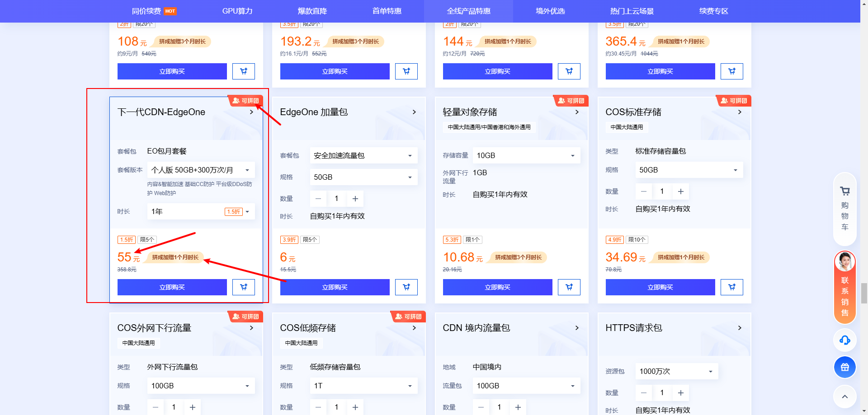Open the 时长 dropdown showing 1年

click(201, 211)
